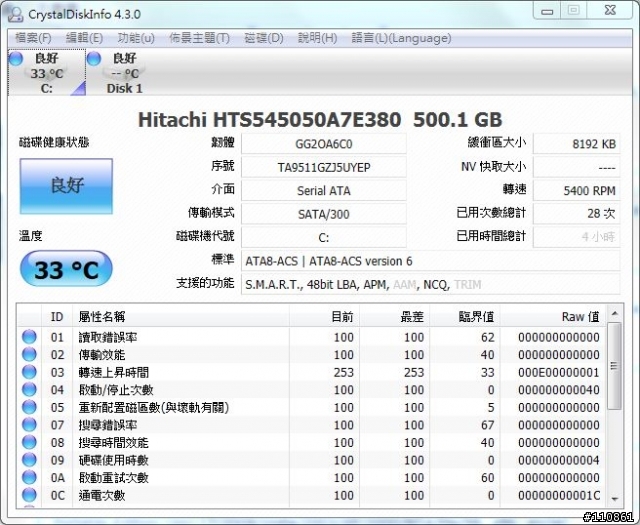640x525 pixels.
Task: Click the drive letter field C:
Action: tap(324, 237)
